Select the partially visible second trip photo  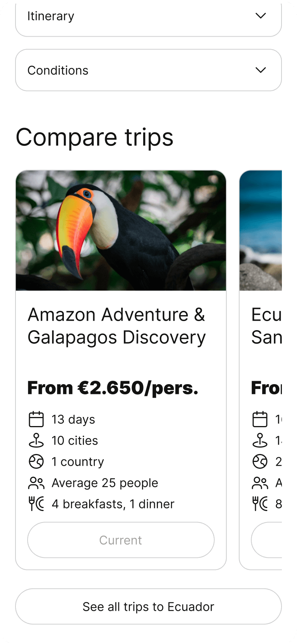click(x=261, y=230)
